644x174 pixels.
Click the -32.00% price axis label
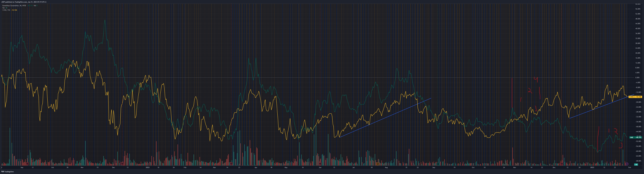pos(638,117)
